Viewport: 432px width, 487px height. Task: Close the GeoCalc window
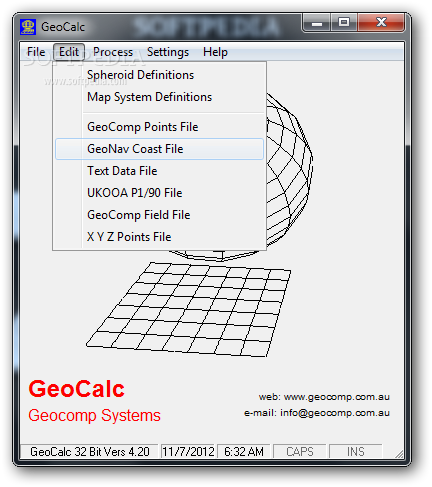(381, 23)
